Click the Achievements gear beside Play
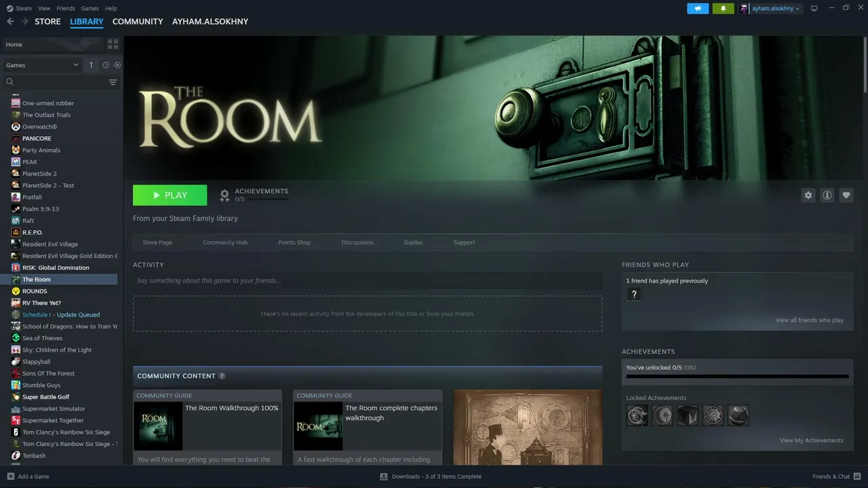Image resolution: width=868 pixels, height=488 pixels. (224, 196)
